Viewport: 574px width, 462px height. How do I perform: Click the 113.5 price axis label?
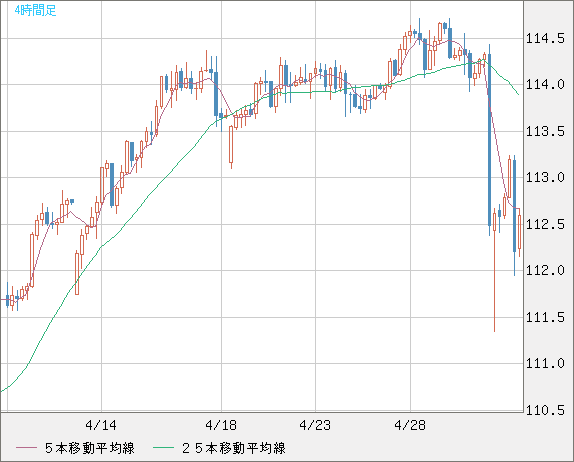(x=545, y=131)
